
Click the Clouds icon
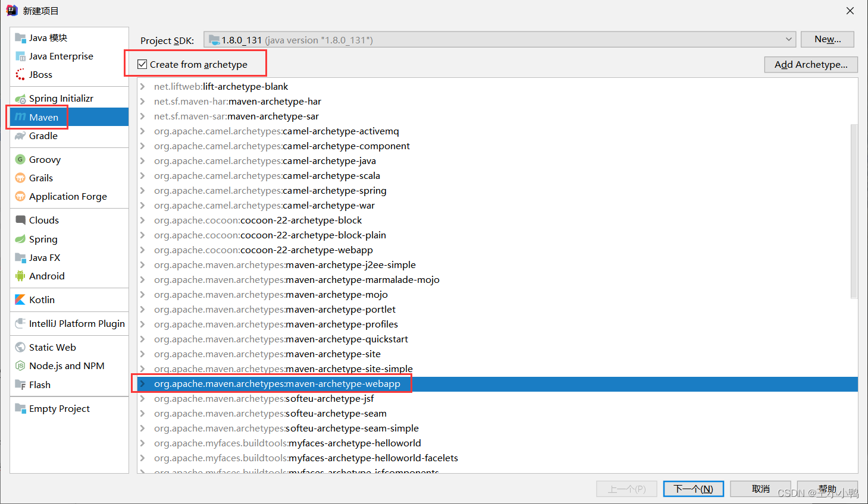pyautogui.click(x=20, y=220)
